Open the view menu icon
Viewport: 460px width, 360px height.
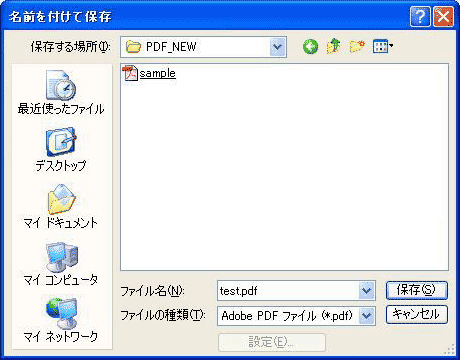[x=383, y=46]
